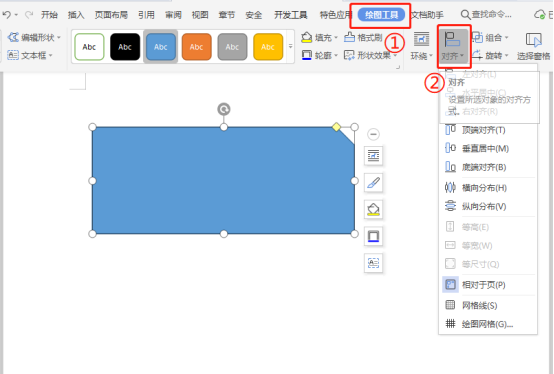
Task: Click the floating shape style brush icon
Action: click(x=373, y=183)
